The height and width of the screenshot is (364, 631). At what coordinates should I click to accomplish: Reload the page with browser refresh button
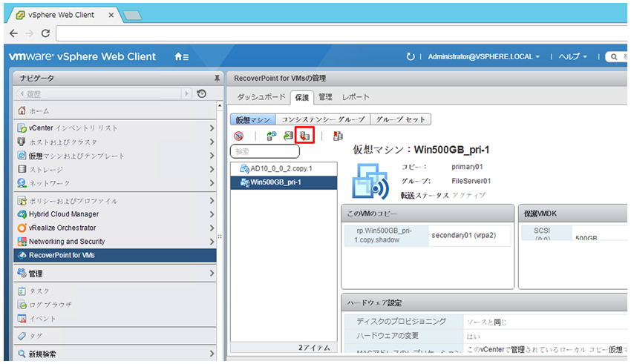click(x=45, y=33)
